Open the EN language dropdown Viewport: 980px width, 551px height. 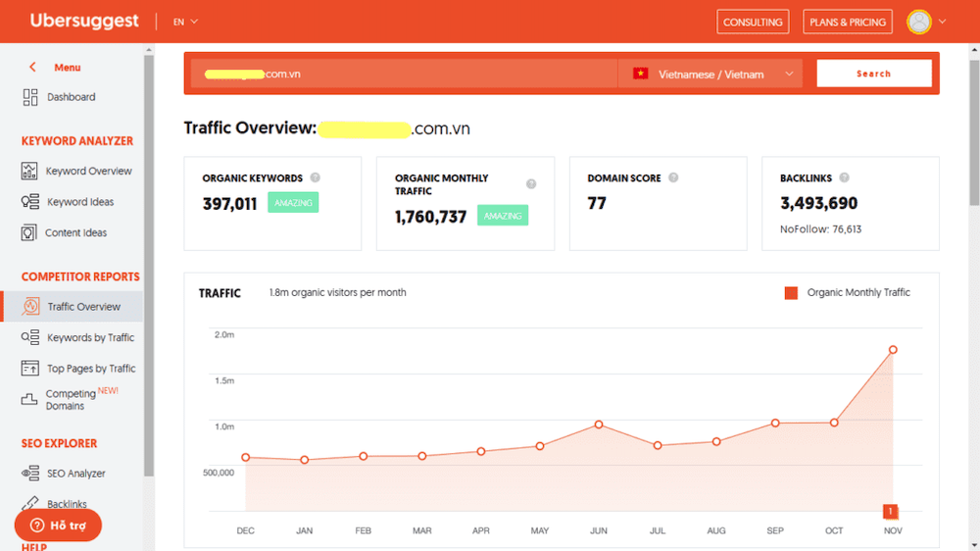pos(185,22)
